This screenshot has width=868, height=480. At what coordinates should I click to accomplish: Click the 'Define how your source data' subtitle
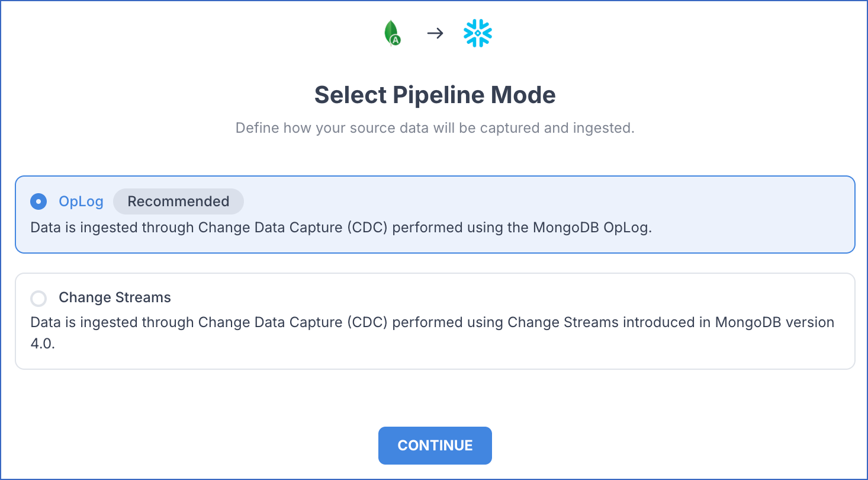click(x=435, y=128)
